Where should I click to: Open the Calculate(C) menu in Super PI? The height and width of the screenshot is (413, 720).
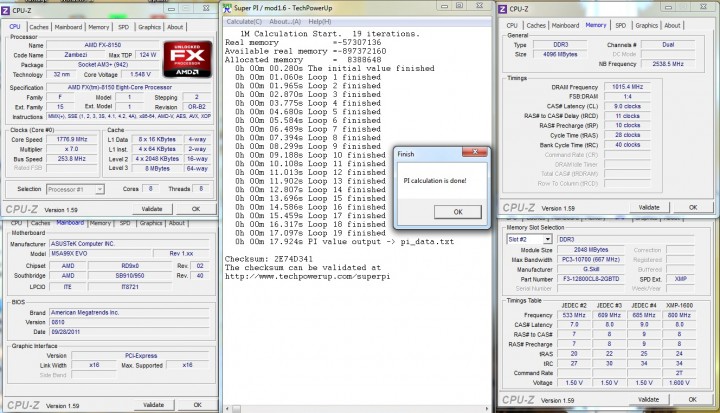click(x=244, y=22)
